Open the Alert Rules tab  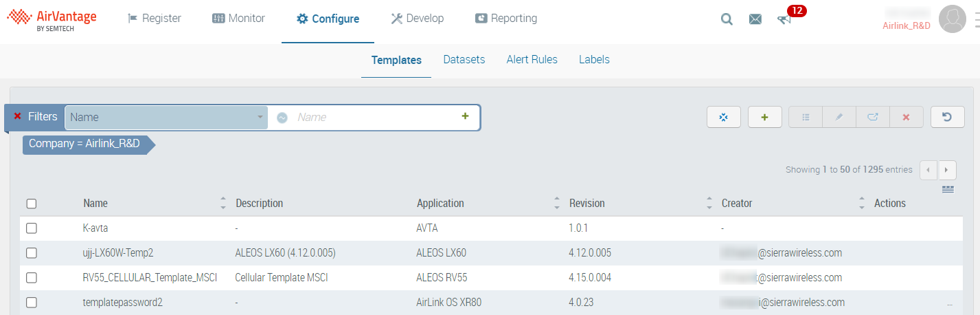(532, 60)
